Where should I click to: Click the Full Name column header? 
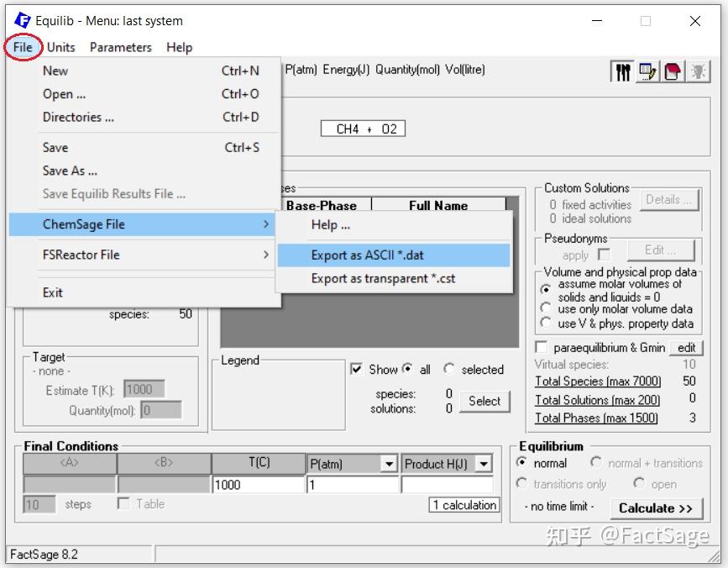pyautogui.click(x=438, y=205)
